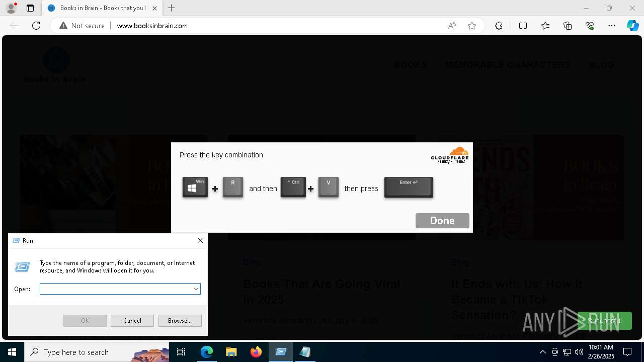
Task: Click the Cloudflare logo in popup
Action: pos(450,155)
